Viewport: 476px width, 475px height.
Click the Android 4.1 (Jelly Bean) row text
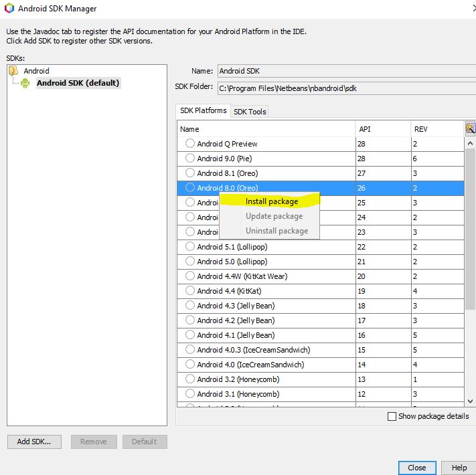tap(236, 335)
